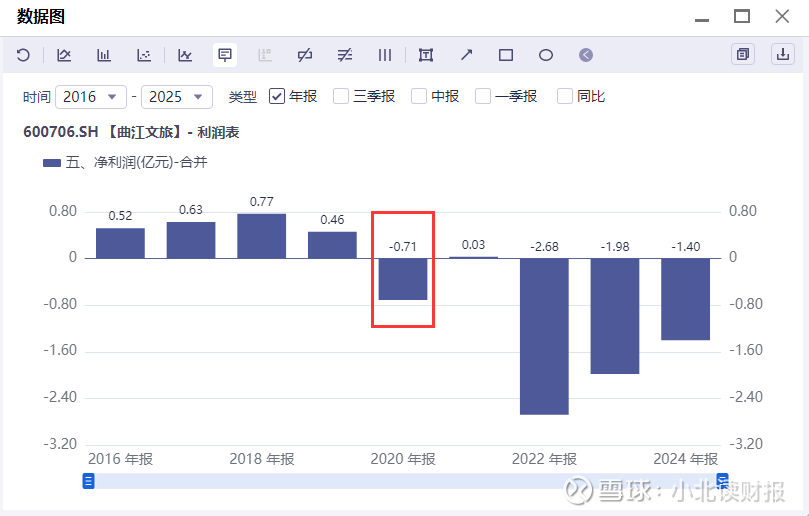The image size is (809, 516).
Task: Click the 2024 bar labeled -1.40
Action: [686, 299]
